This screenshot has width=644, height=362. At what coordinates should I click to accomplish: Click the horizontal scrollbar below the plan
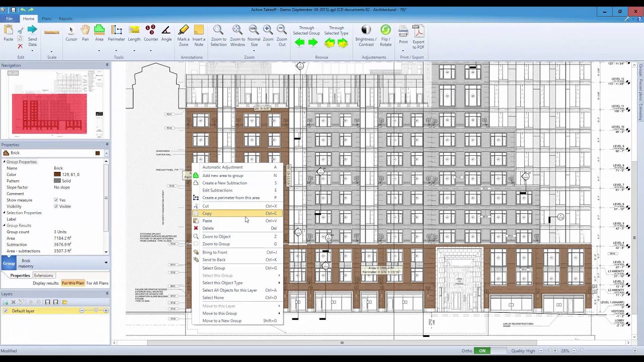tap(342, 343)
